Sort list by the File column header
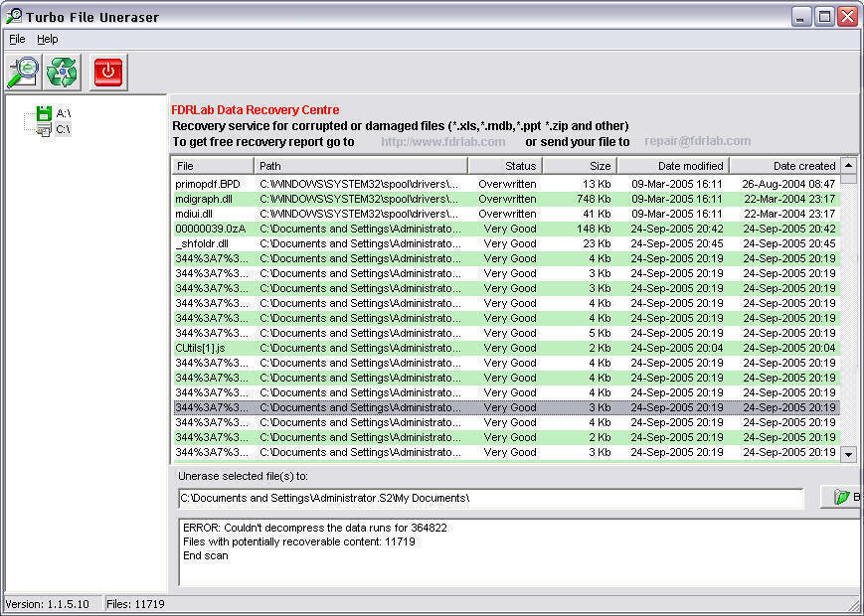 coord(213,166)
